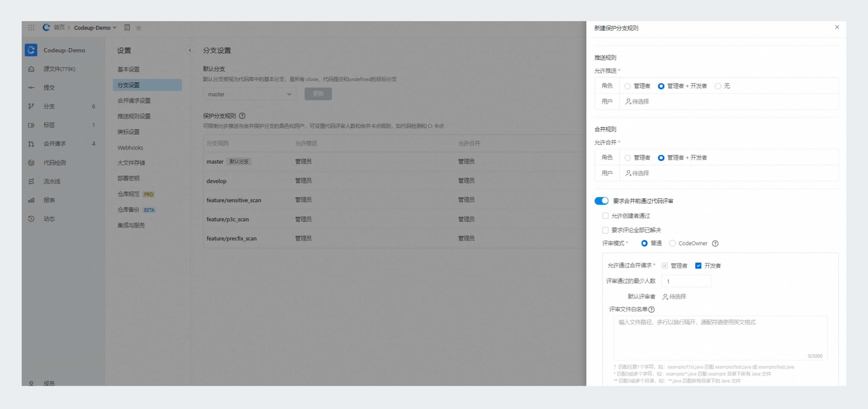Toggle 要求合并前通过代码评审 switch
The image size is (868, 409).
(x=601, y=201)
